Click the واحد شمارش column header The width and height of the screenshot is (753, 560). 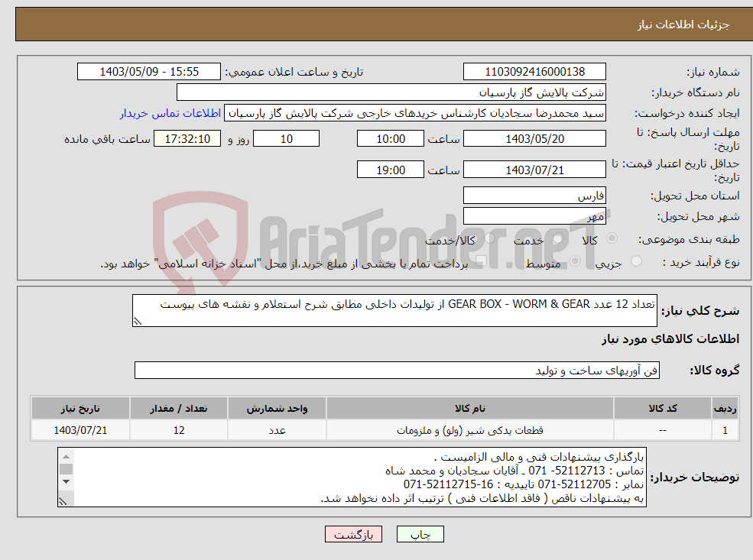point(277,409)
